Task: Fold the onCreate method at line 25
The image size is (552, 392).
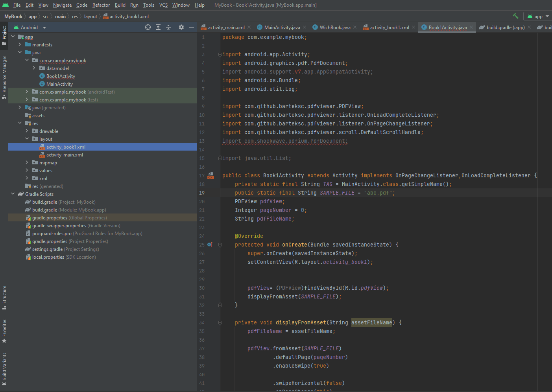Action: [x=220, y=245]
